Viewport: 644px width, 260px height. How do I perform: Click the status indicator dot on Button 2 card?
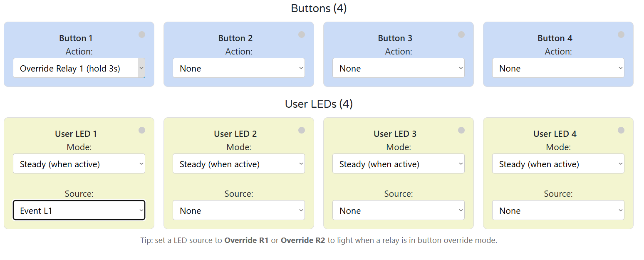tap(302, 35)
